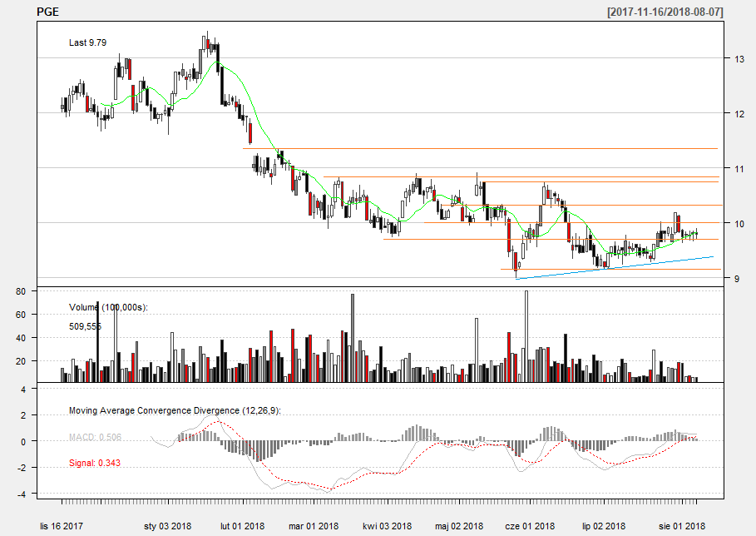Click the PGE chart title
Screen dimensions: 756x536
47,12
